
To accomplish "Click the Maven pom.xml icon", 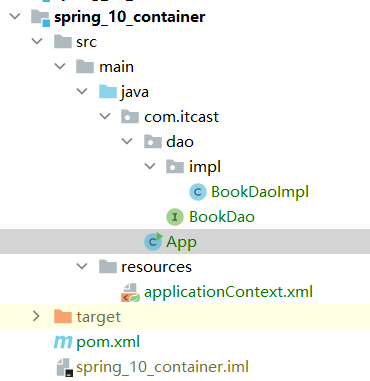I will click(63, 342).
